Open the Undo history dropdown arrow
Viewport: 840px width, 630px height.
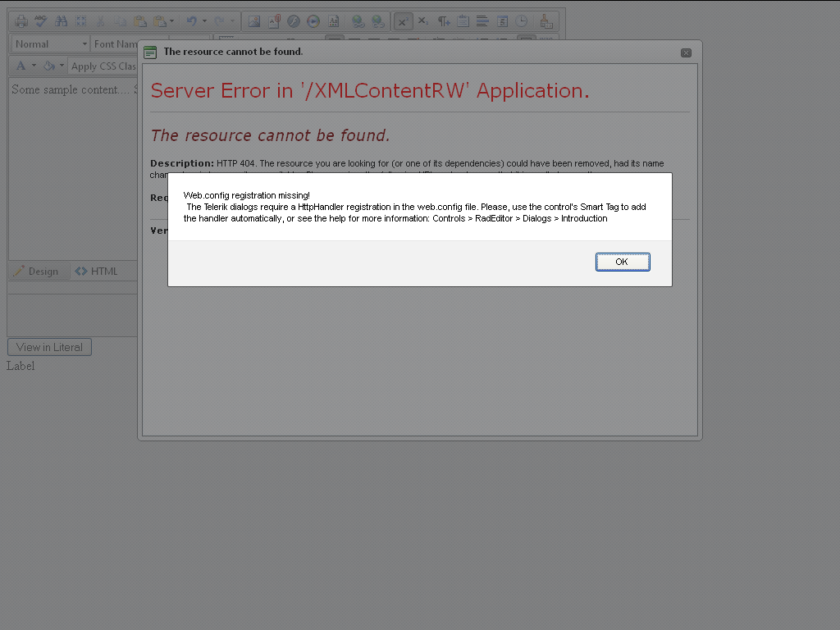point(204,21)
